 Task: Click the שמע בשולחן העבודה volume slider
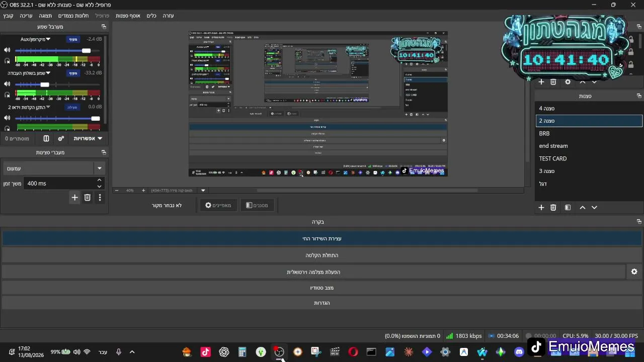point(57,84)
